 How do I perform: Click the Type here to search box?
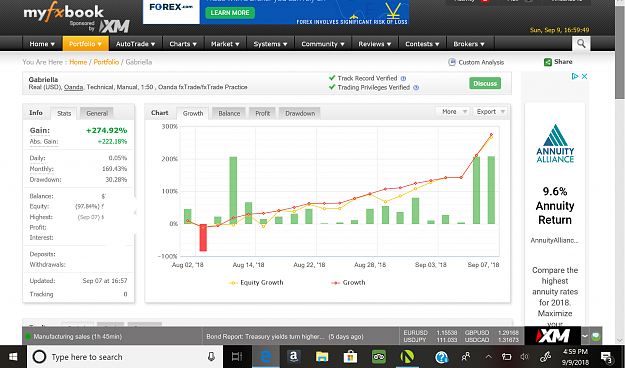(x=124, y=357)
